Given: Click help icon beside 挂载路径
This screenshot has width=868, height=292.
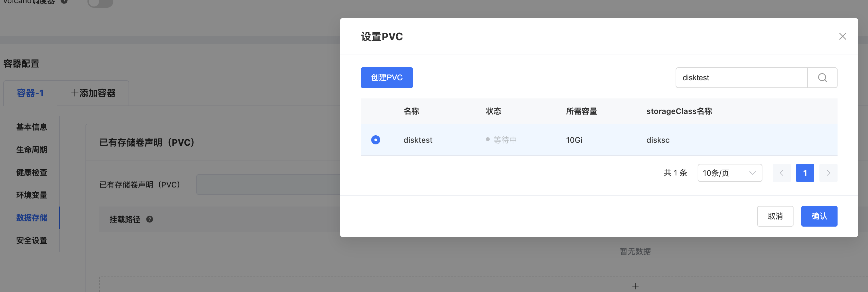Looking at the screenshot, I should coord(150,219).
